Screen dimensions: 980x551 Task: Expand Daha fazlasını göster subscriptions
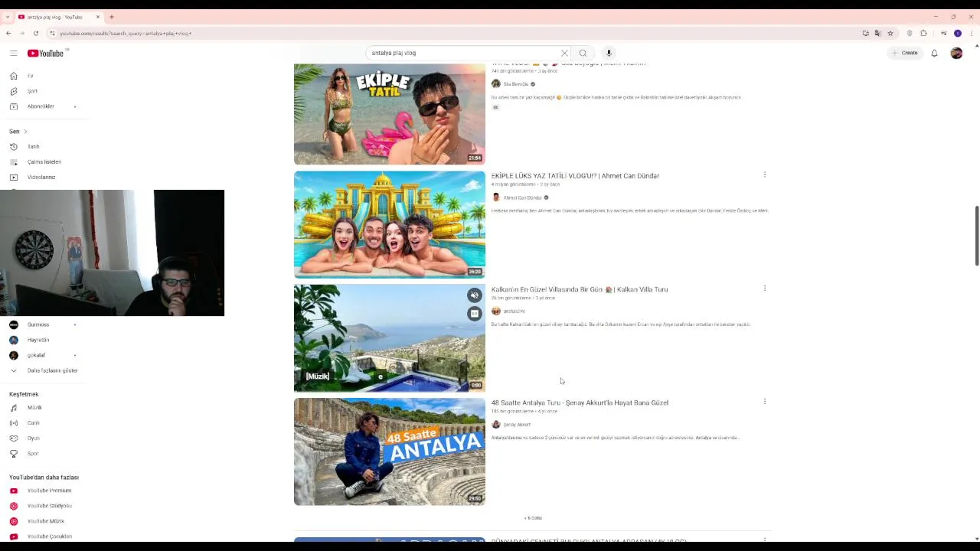44,370
